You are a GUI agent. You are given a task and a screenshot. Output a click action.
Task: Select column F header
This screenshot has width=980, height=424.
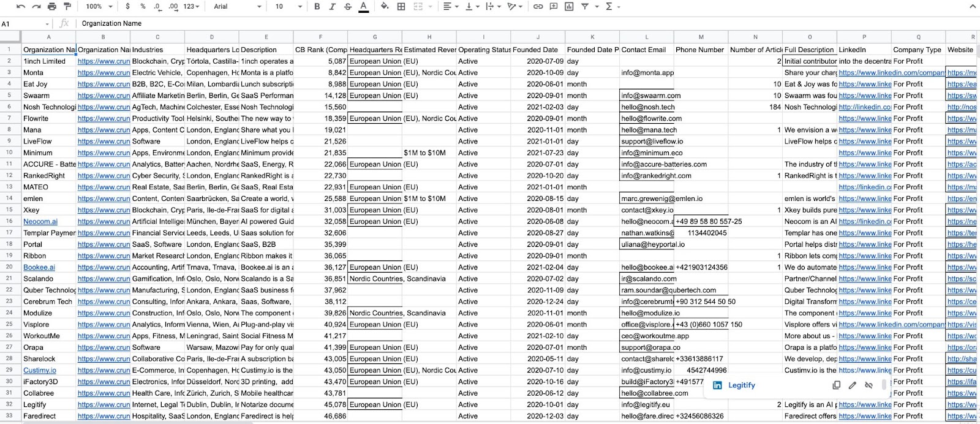[320, 37]
